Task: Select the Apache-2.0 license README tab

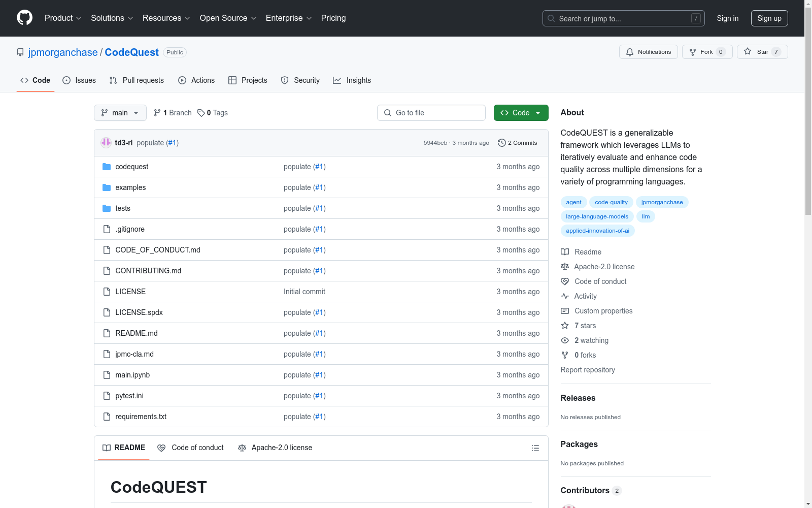Action: (275, 448)
